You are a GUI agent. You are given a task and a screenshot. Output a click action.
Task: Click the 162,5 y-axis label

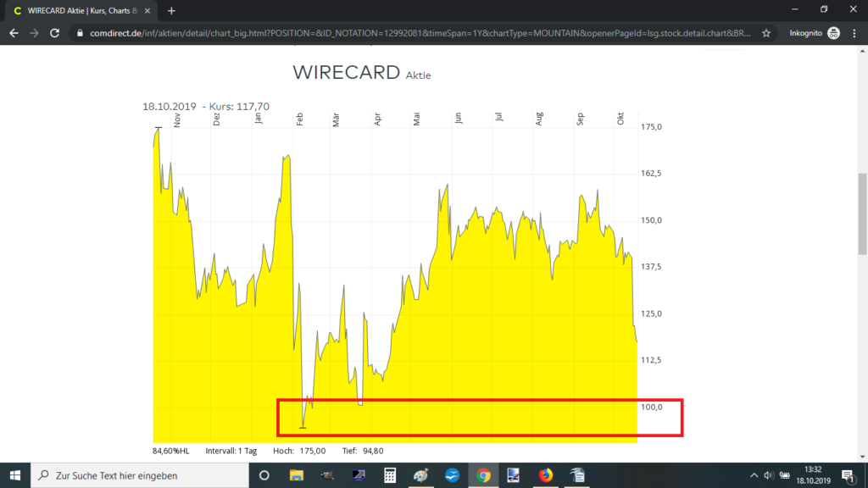click(651, 173)
